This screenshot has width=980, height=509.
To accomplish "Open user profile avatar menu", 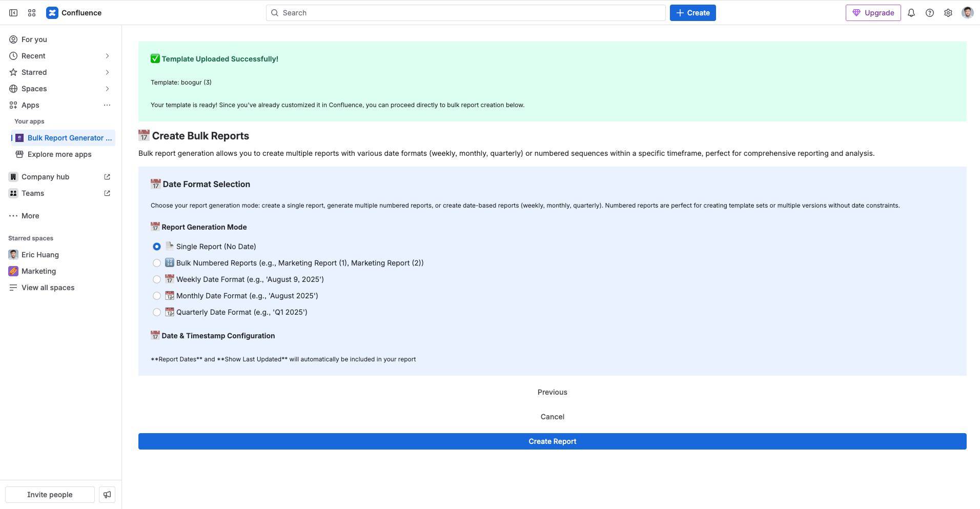I will click(967, 13).
